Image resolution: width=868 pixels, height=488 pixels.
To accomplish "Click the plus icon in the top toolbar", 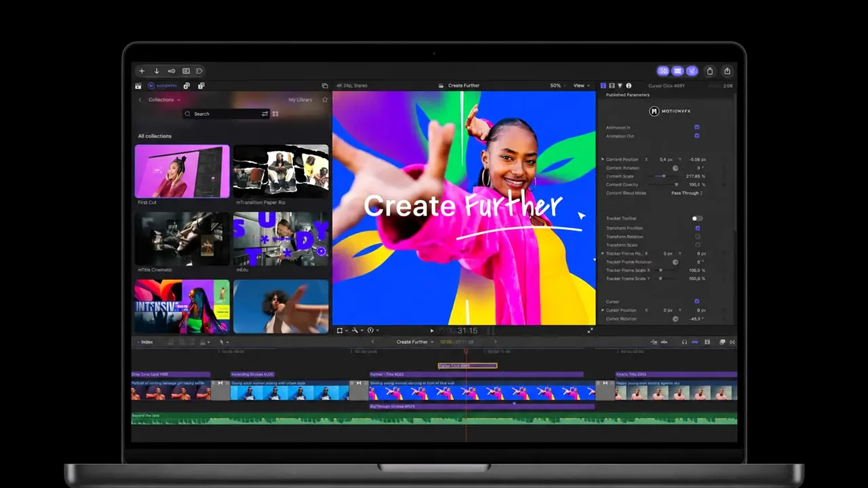I will point(142,71).
